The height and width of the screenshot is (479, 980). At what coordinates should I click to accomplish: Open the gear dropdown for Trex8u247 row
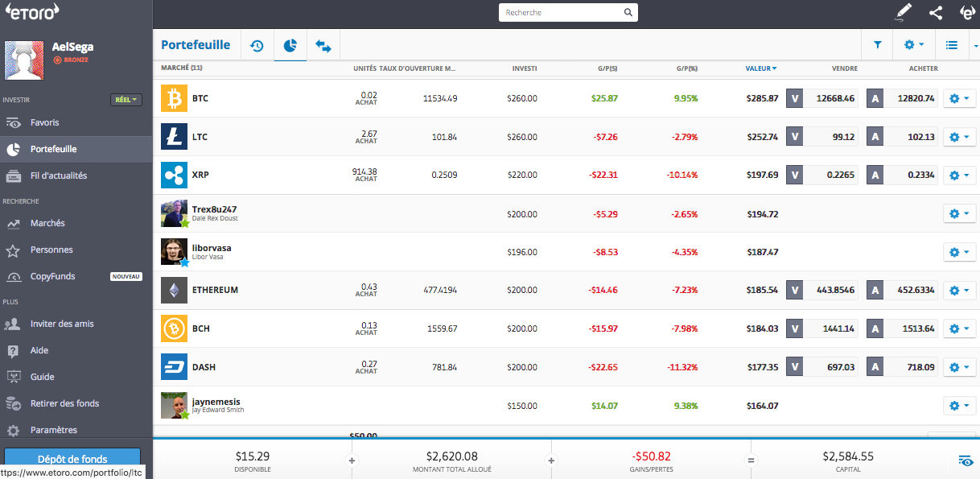(x=960, y=214)
